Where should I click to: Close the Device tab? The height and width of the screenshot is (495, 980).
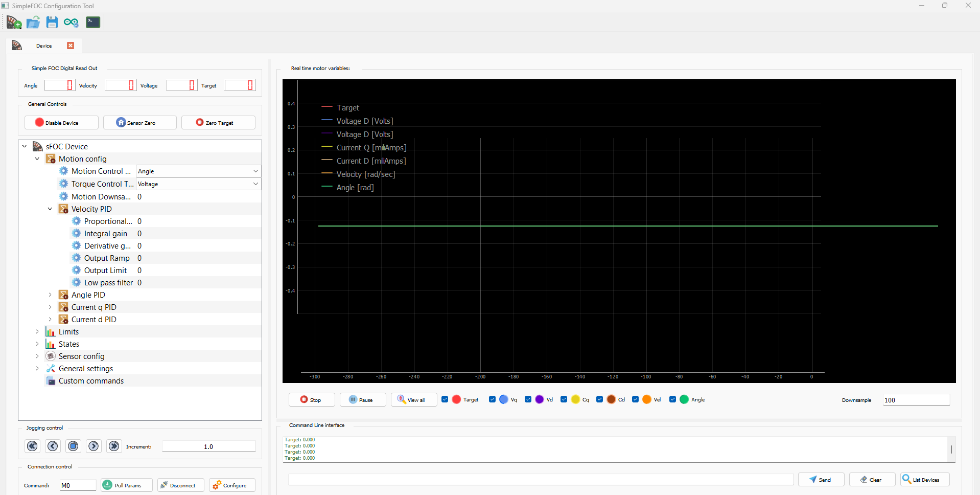(x=71, y=46)
